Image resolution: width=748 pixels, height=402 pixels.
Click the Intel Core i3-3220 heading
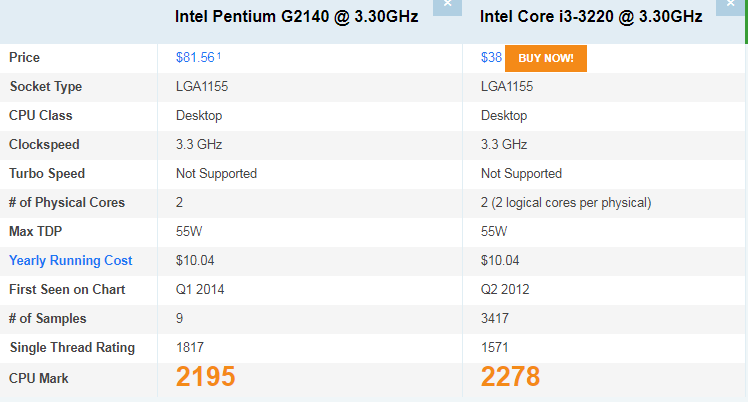tap(591, 17)
